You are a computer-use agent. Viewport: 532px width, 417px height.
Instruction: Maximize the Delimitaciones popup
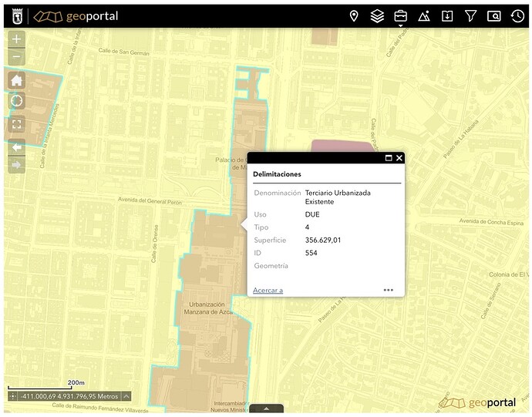pos(389,158)
